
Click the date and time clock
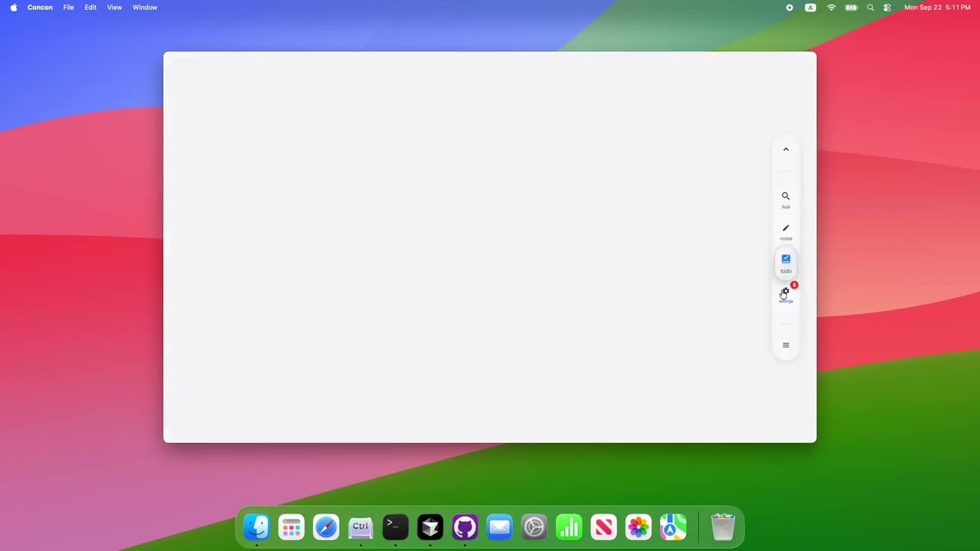[x=937, y=8]
